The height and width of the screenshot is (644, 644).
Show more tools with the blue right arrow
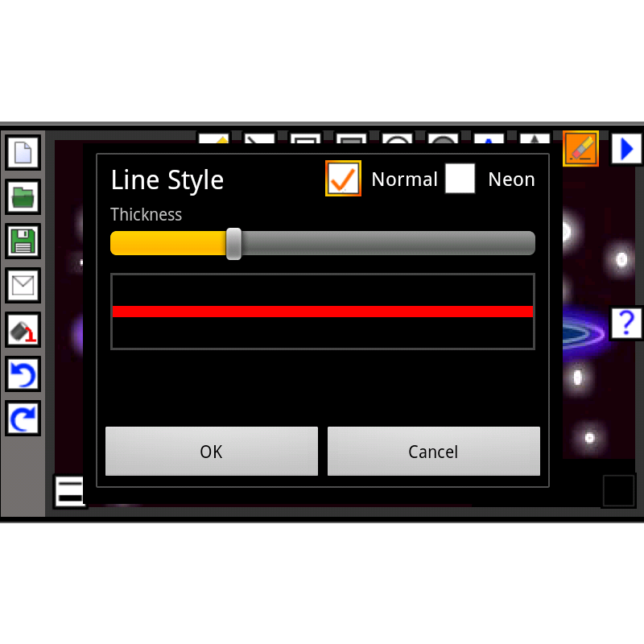pyautogui.click(x=626, y=148)
